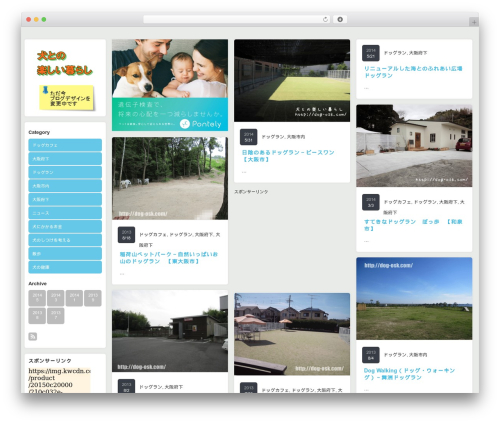Image resolution: width=500 pixels, height=423 pixels.
Task: Open the blue sky grassy field photo
Action: [414, 298]
